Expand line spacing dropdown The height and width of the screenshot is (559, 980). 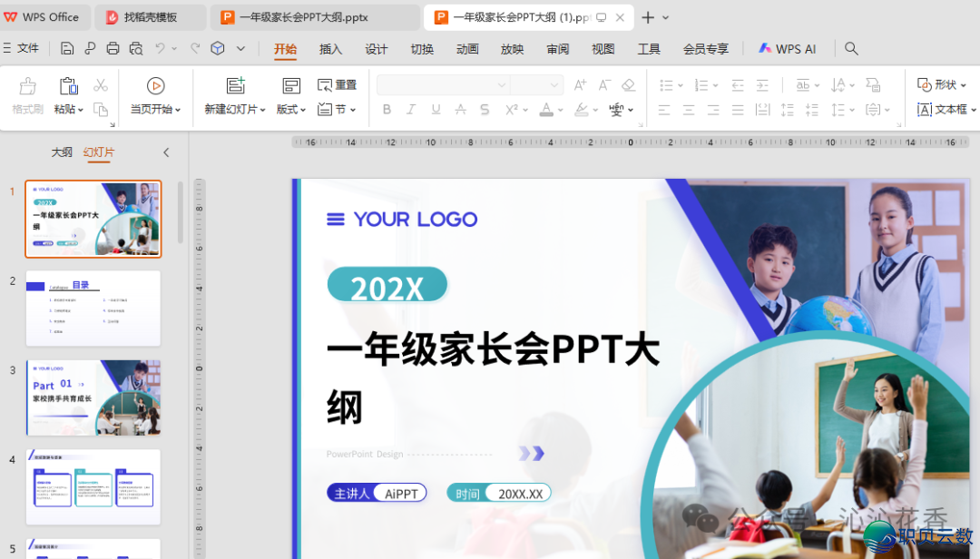(x=852, y=111)
